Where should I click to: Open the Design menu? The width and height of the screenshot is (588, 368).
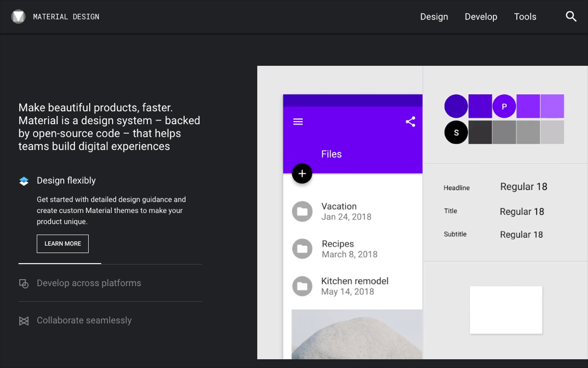(x=434, y=17)
